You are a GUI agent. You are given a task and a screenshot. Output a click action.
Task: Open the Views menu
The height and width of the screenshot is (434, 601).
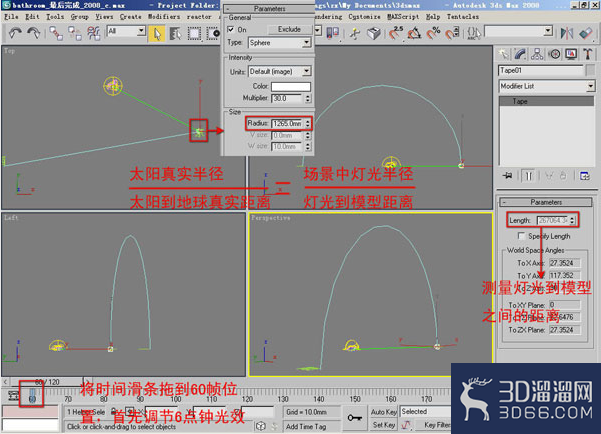click(x=104, y=17)
